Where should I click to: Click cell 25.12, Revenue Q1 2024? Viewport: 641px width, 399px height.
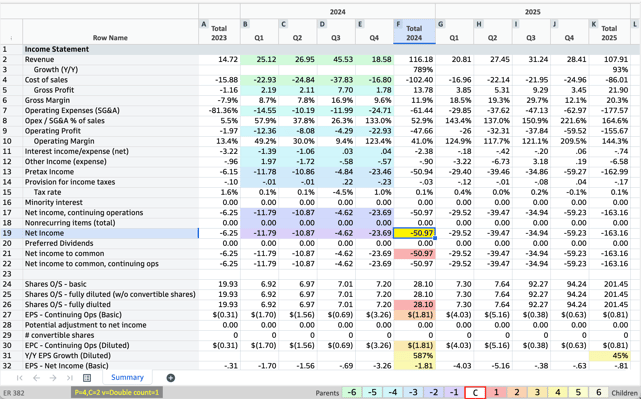click(x=260, y=59)
